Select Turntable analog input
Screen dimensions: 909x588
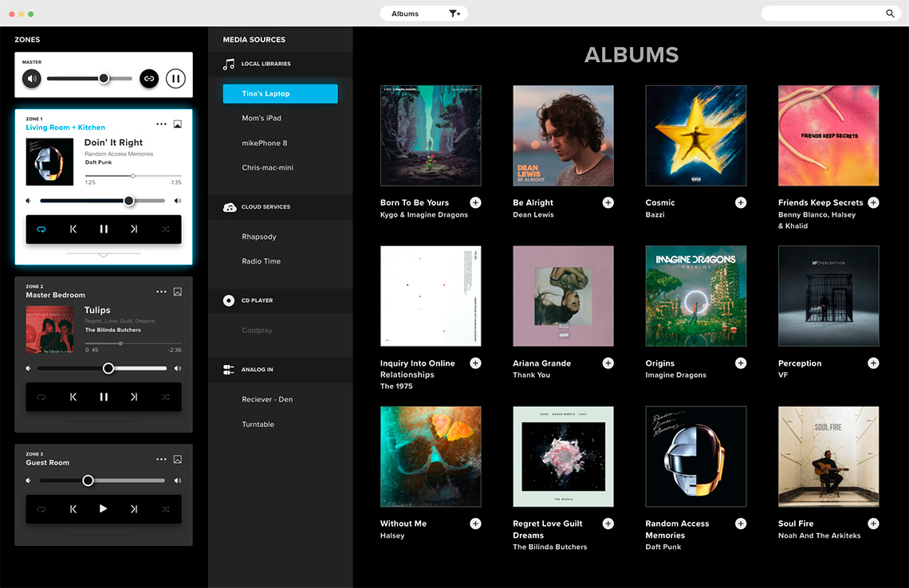coord(258,424)
